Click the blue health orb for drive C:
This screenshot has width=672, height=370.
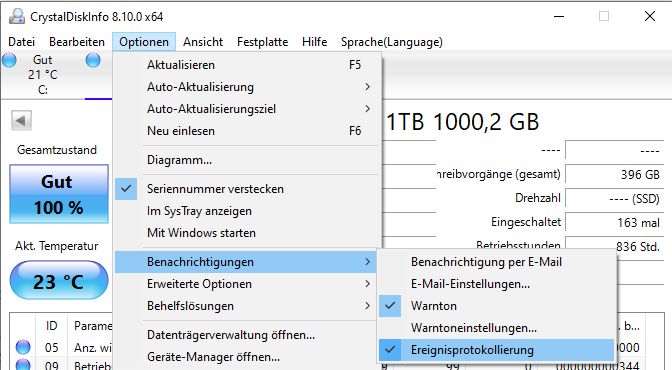(9, 60)
